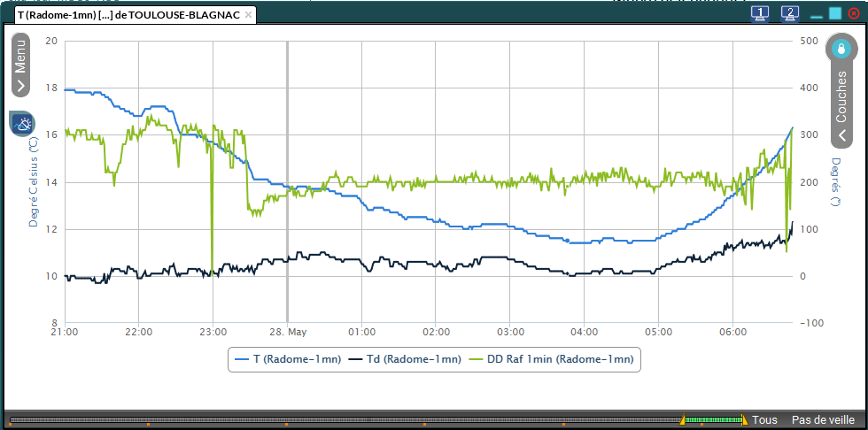Viewport: 868px width, 430px height.
Task: Toggle T (Radome-1mn) series in legend
Action: tap(287, 359)
